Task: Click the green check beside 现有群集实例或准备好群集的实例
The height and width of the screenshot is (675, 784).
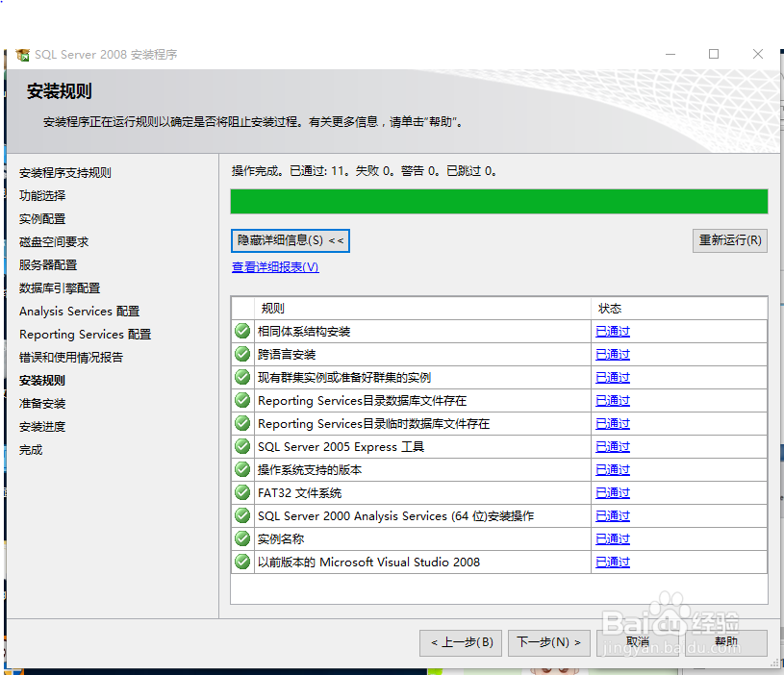Action: [241, 377]
